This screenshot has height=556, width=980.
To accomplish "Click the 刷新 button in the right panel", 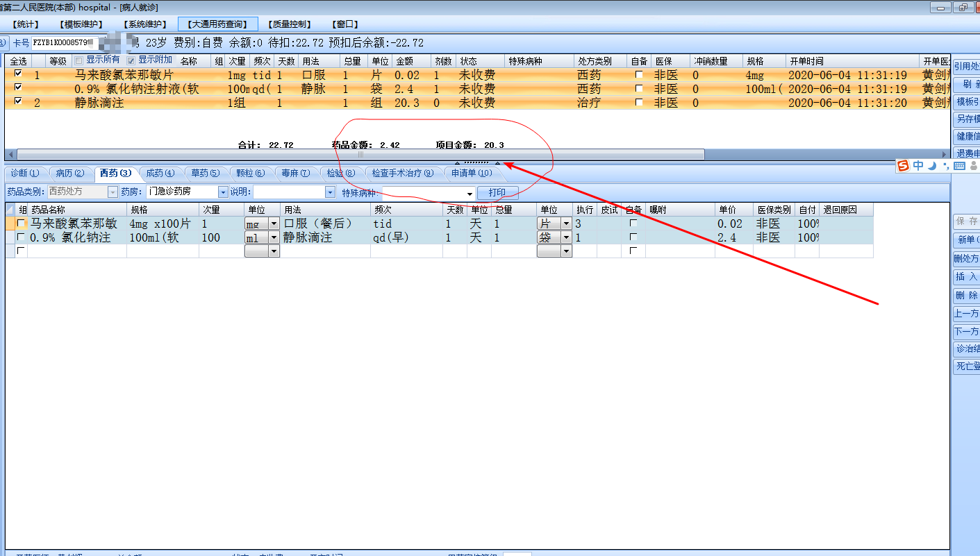I will point(966,85).
